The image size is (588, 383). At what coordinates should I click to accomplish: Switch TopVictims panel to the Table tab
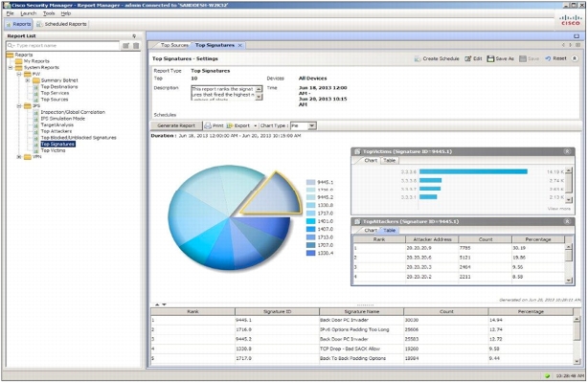click(x=389, y=160)
